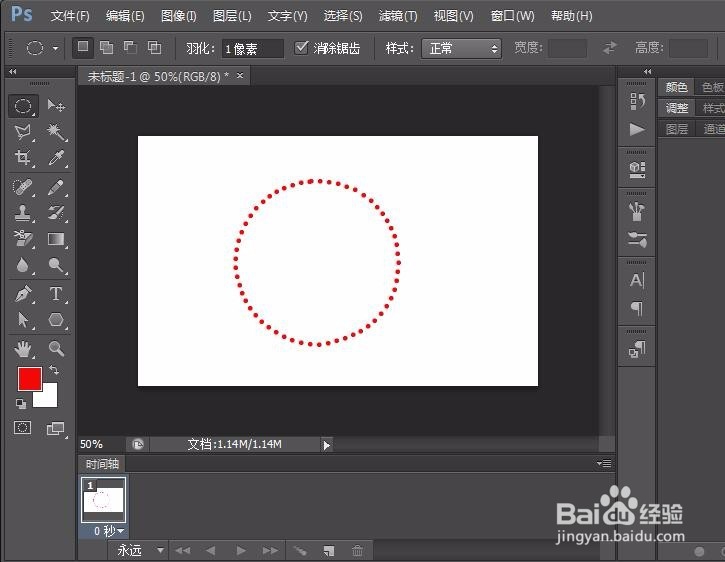Viewport: 725px width, 562px height.
Task: Select the Crop tool
Action: (23, 158)
